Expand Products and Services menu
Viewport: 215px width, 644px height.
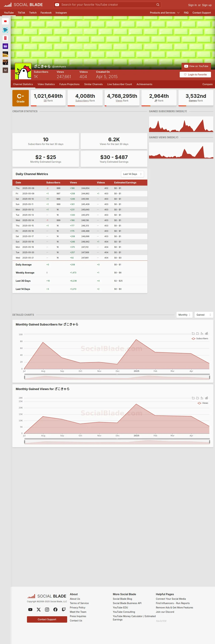pyautogui.click(x=164, y=13)
